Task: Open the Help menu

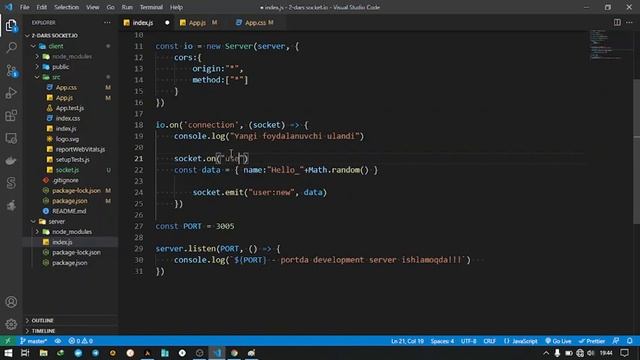Action: coord(176,7)
